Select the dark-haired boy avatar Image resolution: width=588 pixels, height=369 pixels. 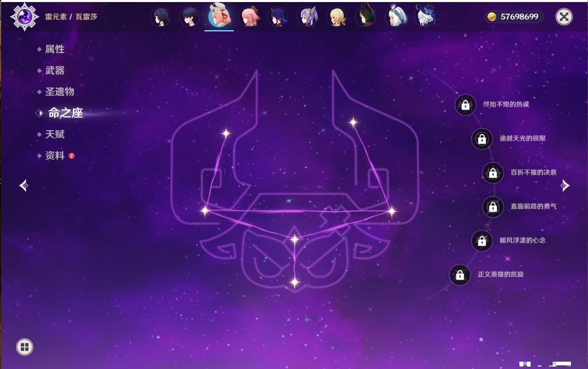(190, 17)
